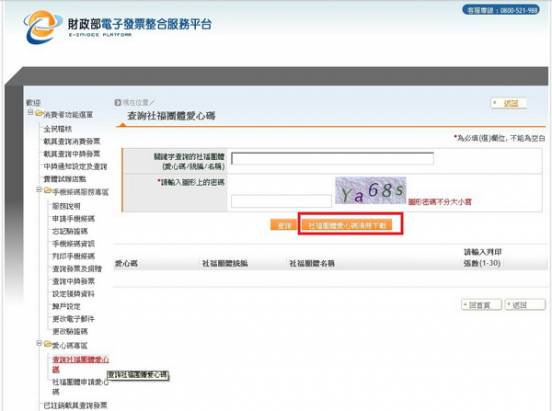Collapse the 愛心碼專區 tree node

39,343
